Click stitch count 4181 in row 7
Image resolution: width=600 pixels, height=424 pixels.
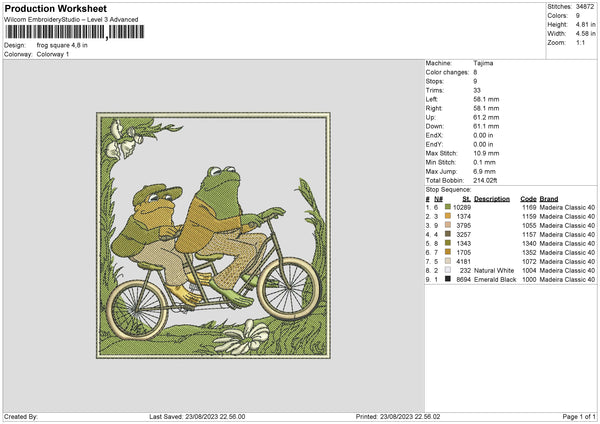point(463,262)
